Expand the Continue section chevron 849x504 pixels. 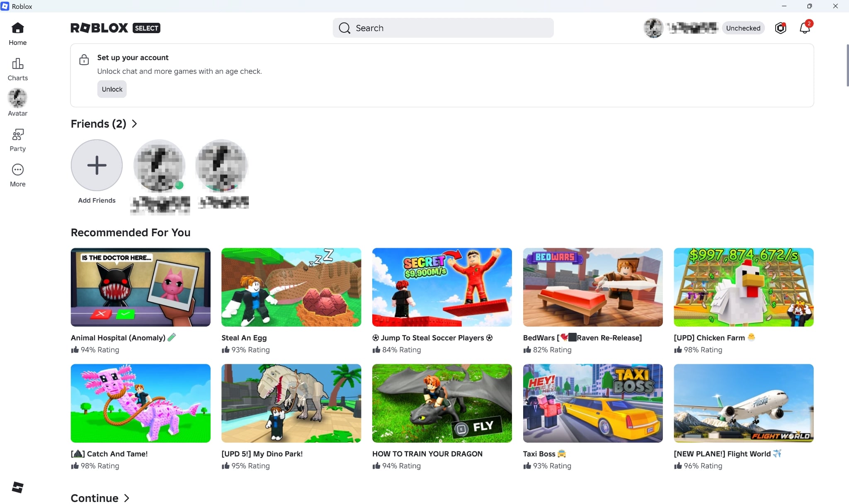(x=127, y=498)
